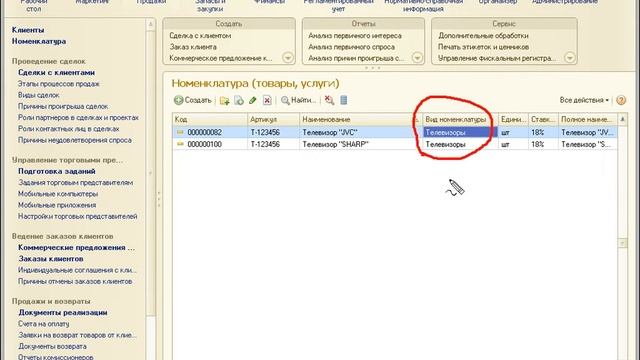The height and width of the screenshot is (360, 640).
Task: Open the Регламентированный учет section
Action: click(x=338, y=5)
